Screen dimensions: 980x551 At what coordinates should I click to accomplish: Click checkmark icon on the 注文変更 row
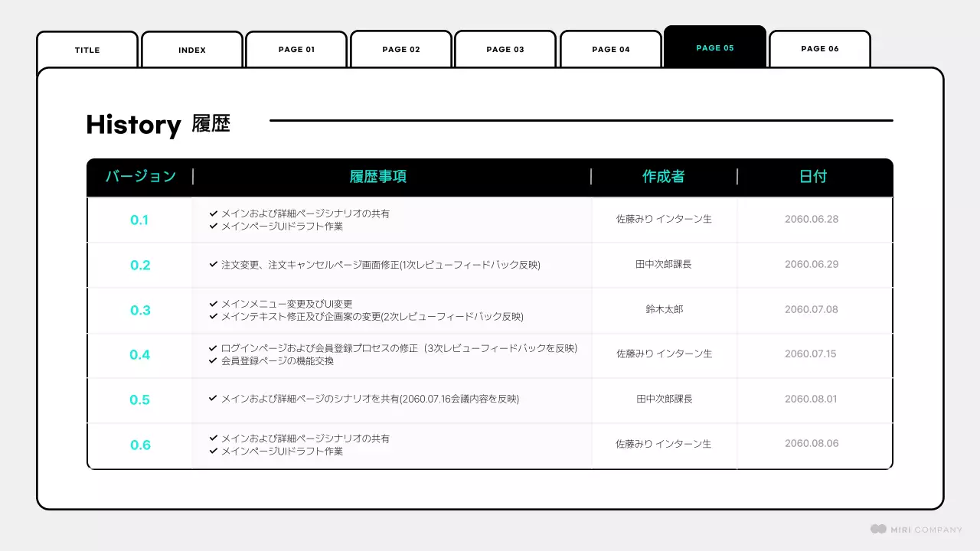click(212, 264)
